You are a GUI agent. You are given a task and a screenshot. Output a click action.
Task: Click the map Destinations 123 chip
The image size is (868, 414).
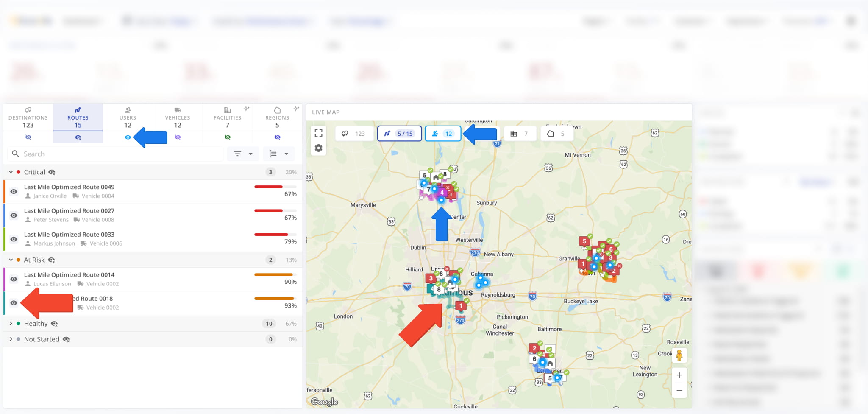pos(354,134)
